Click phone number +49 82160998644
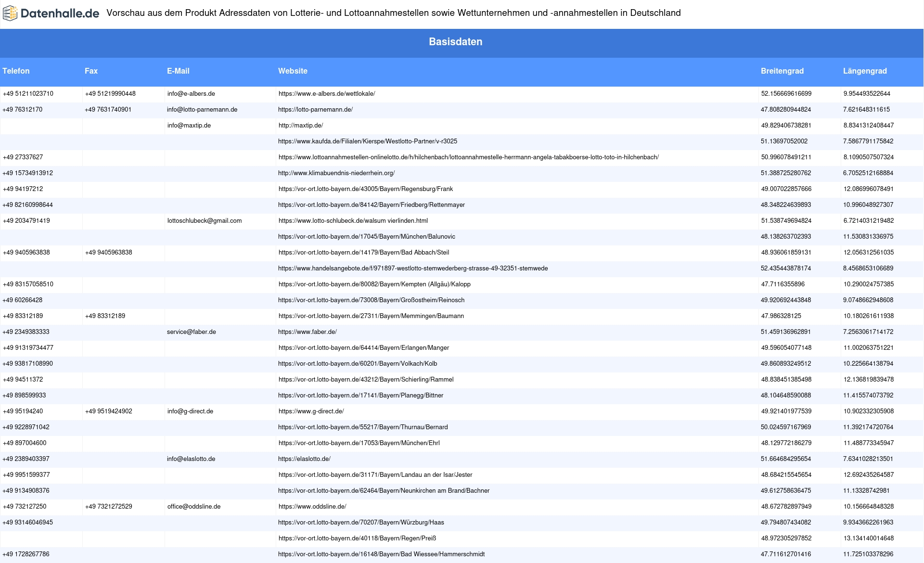 click(x=28, y=205)
